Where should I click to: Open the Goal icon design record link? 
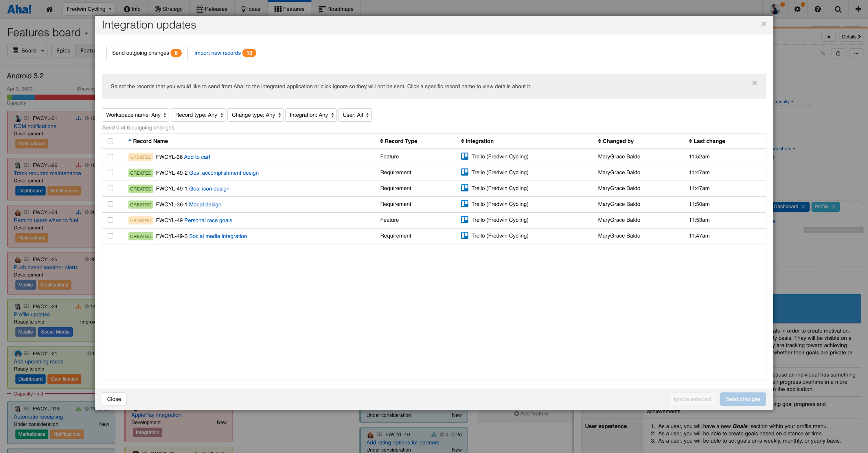(x=209, y=189)
